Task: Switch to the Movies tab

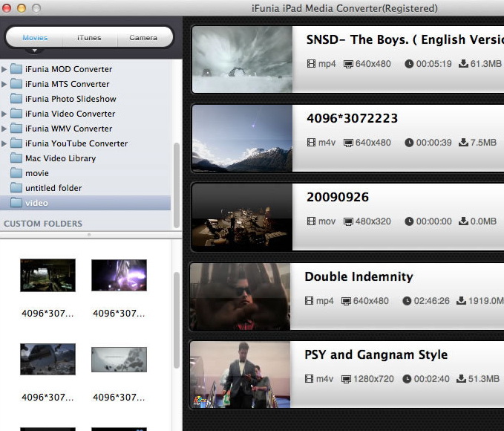Action: tap(35, 38)
